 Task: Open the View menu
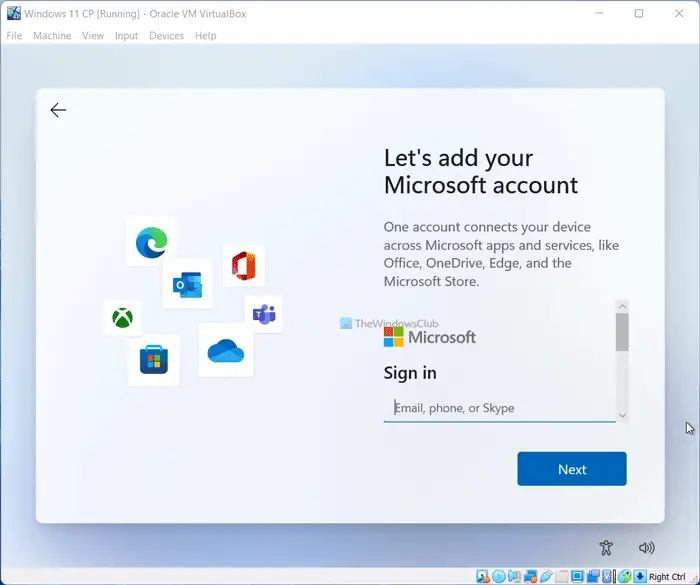93,36
